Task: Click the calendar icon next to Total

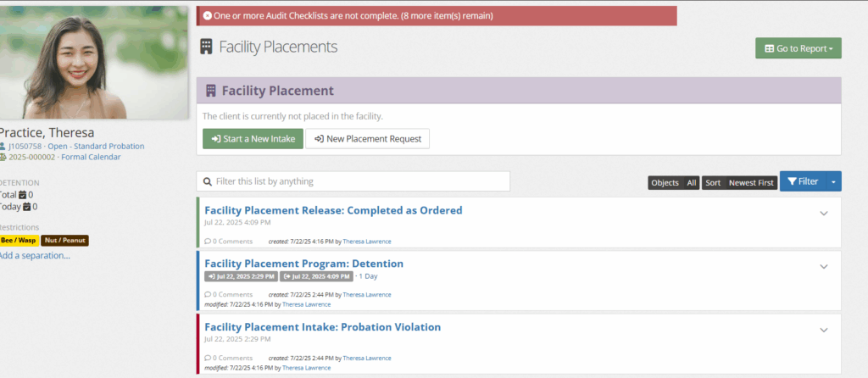Action: pyautogui.click(x=23, y=195)
